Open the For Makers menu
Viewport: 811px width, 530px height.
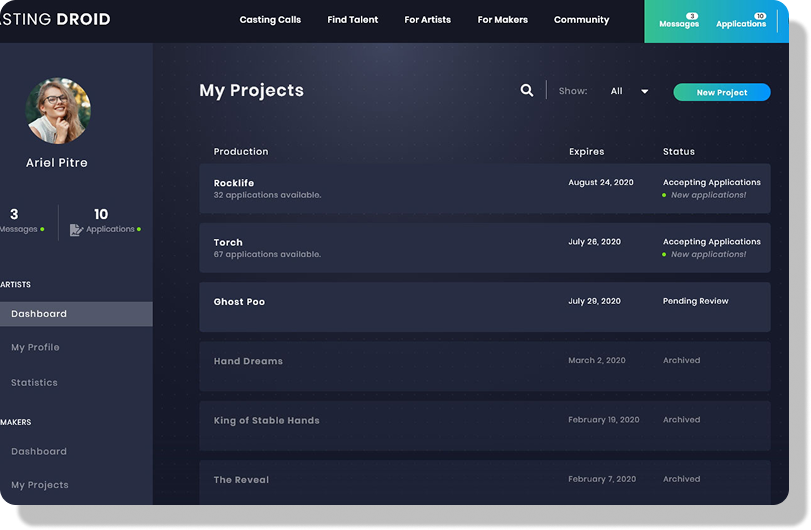pos(502,20)
